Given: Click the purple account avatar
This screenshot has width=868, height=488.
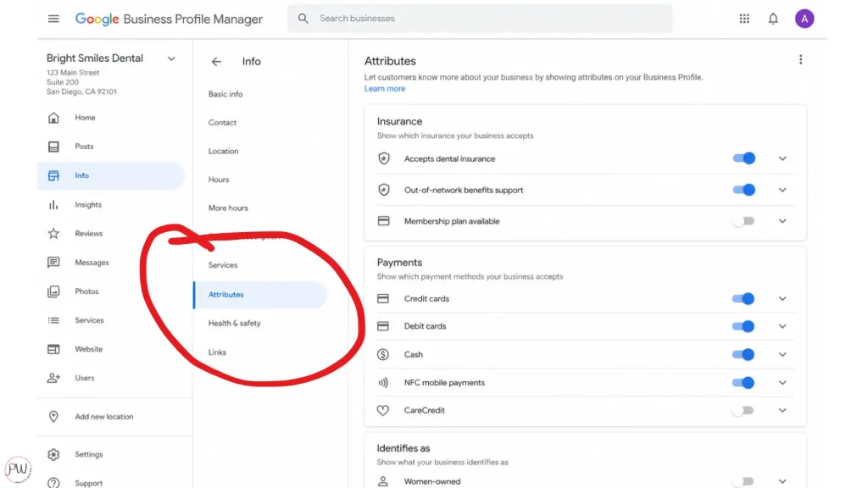Looking at the screenshot, I should click(x=804, y=19).
